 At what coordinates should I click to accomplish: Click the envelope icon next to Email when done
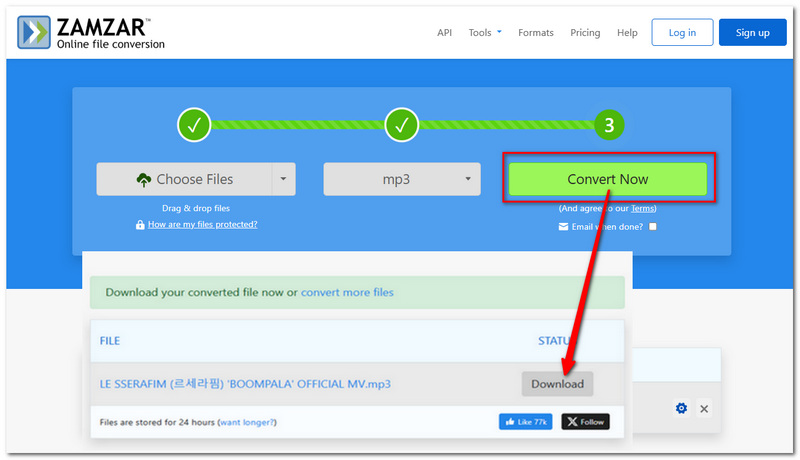563,227
